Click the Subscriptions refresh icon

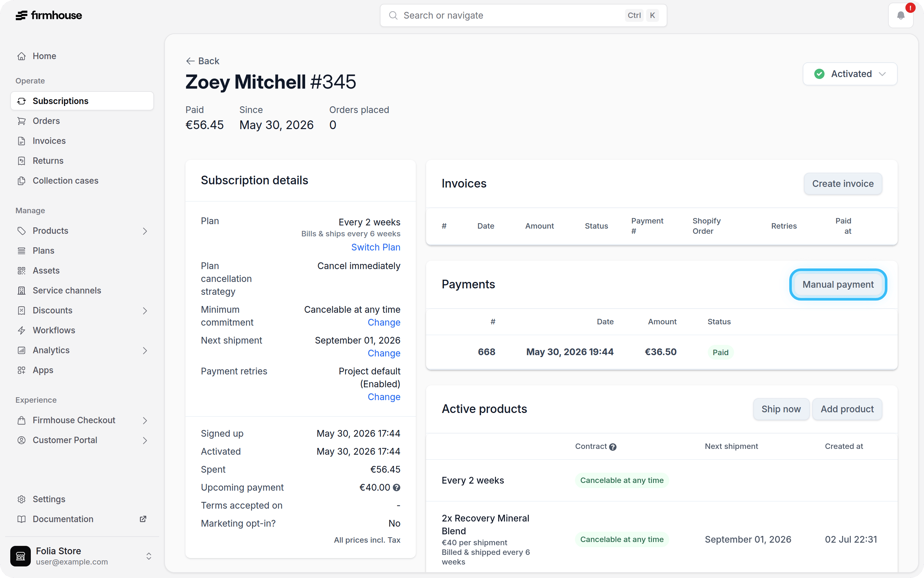click(21, 101)
